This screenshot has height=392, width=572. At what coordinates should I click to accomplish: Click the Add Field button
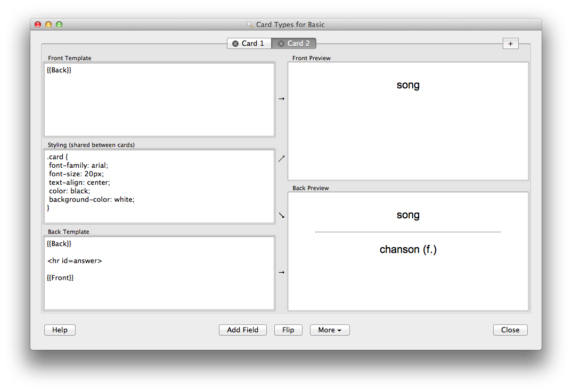pyautogui.click(x=242, y=330)
